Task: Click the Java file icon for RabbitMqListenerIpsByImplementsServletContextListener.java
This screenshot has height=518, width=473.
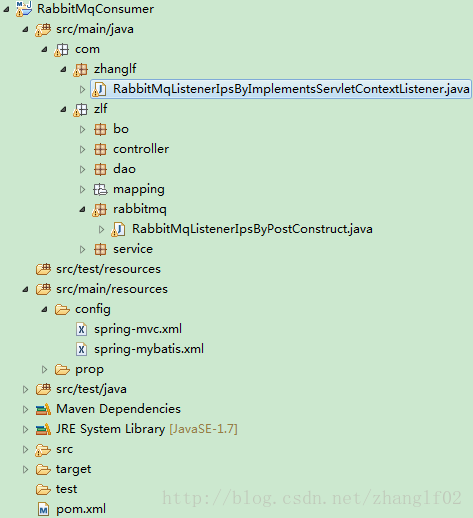Action: tap(99, 89)
